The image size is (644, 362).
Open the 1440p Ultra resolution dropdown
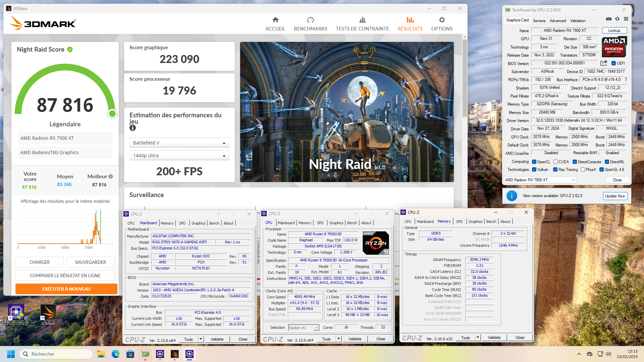(x=179, y=156)
